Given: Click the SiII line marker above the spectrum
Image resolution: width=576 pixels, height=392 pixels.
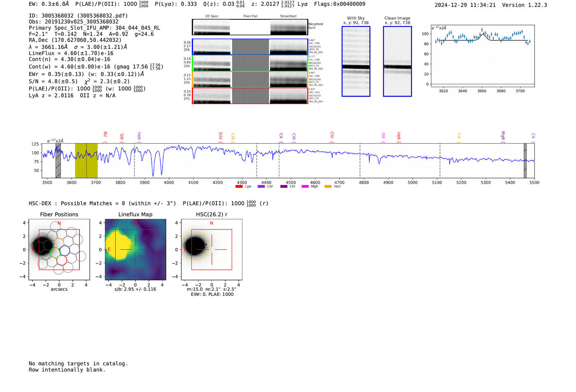Looking at the screenshot, I should (x=122, y=137).
